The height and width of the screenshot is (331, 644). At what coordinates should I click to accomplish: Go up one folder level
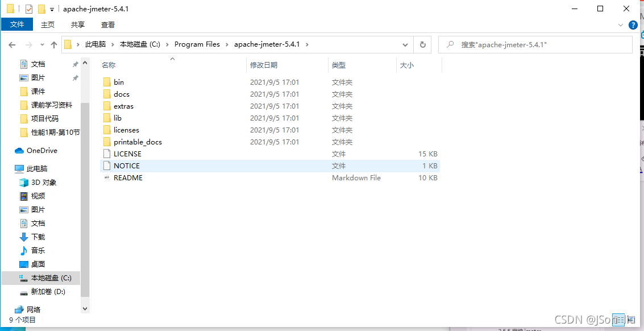tap(54, 44)
